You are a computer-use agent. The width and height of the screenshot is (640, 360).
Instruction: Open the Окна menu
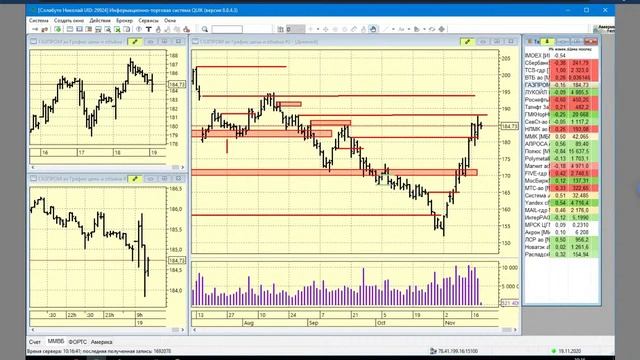pyautogui.click(x=170, y=20)
